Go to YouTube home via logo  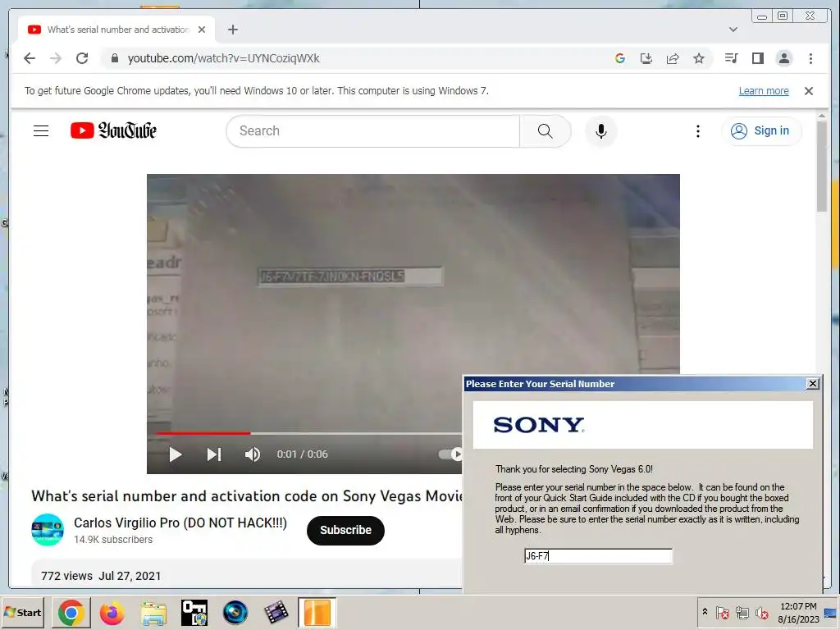coord(113,130)
